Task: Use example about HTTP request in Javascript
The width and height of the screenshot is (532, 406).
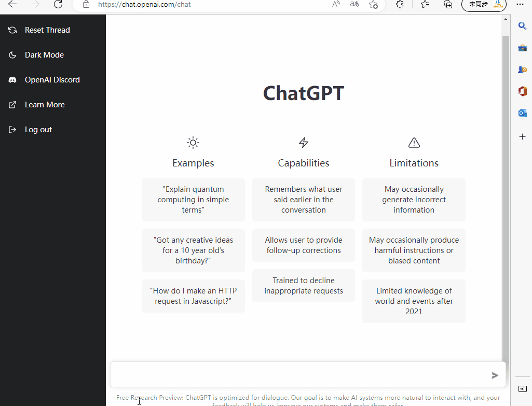Action: coord(193,296)
